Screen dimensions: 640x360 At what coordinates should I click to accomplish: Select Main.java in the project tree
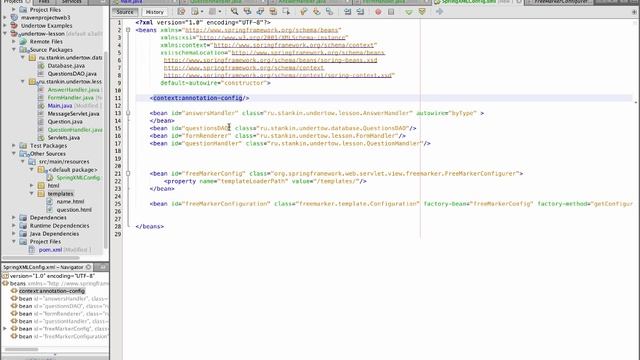coord(60,105)
